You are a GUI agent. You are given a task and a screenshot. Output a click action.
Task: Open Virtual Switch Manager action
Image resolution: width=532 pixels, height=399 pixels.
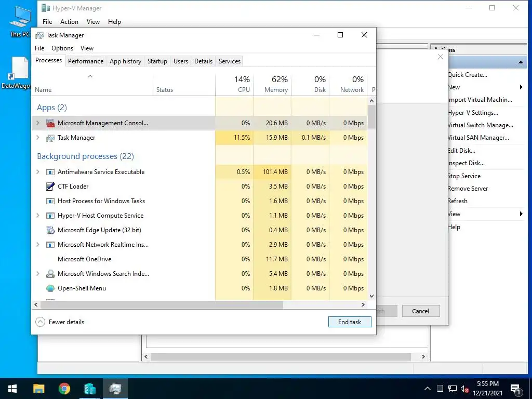point(481,125)
